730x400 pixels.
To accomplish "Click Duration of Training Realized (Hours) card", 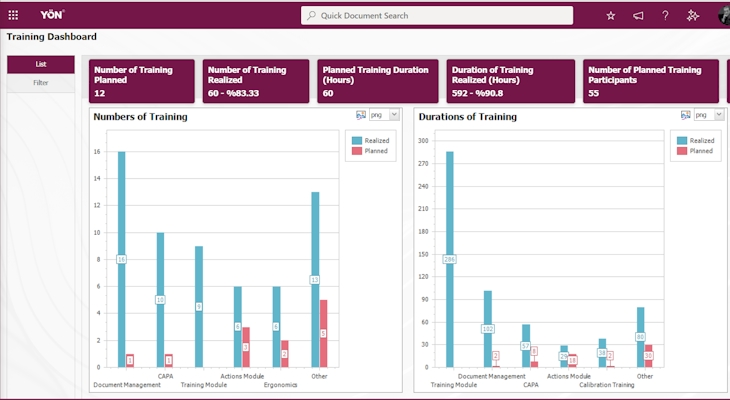I will click(511, 81).
